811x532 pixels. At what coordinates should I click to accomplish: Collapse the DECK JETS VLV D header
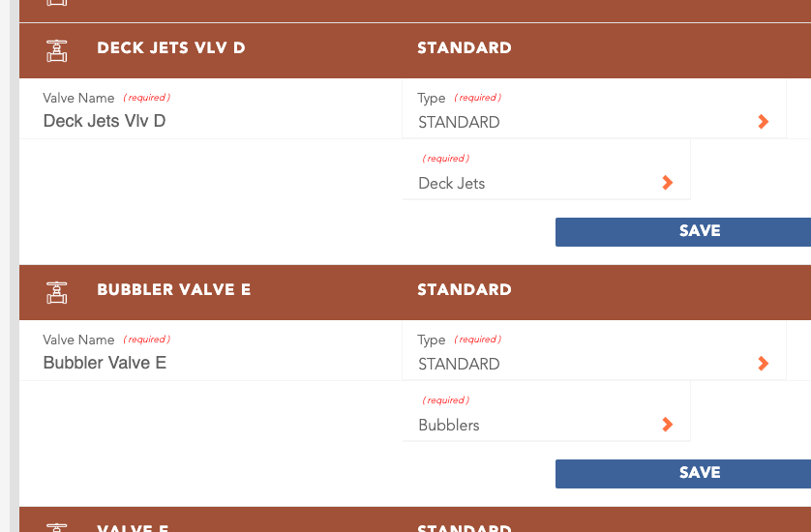tap(415, 50)
